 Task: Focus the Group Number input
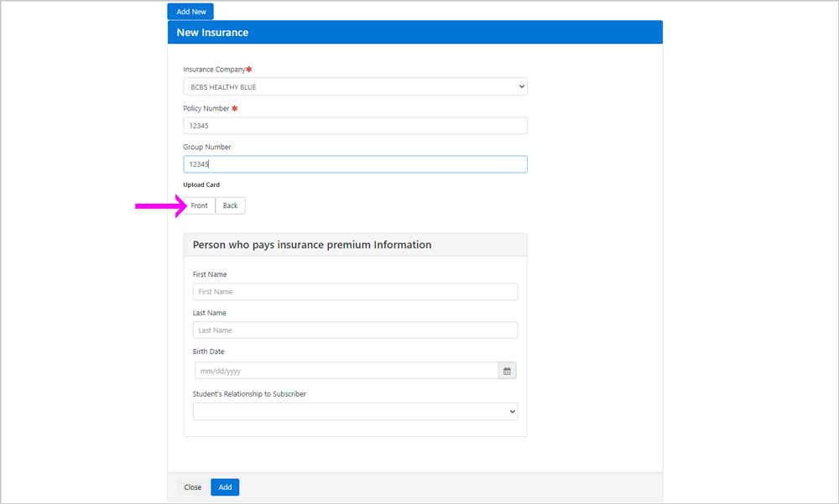coord(355,164)
